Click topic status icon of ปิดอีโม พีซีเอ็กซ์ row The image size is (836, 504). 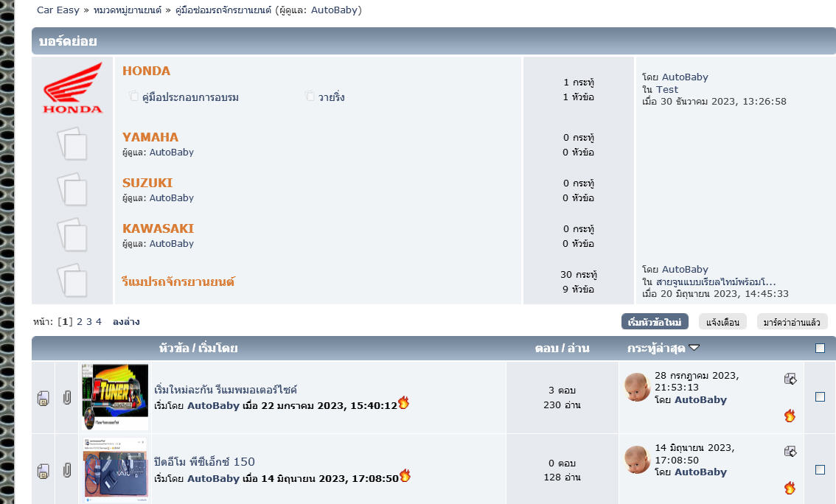pyautogui.click(x=43, y=471)
